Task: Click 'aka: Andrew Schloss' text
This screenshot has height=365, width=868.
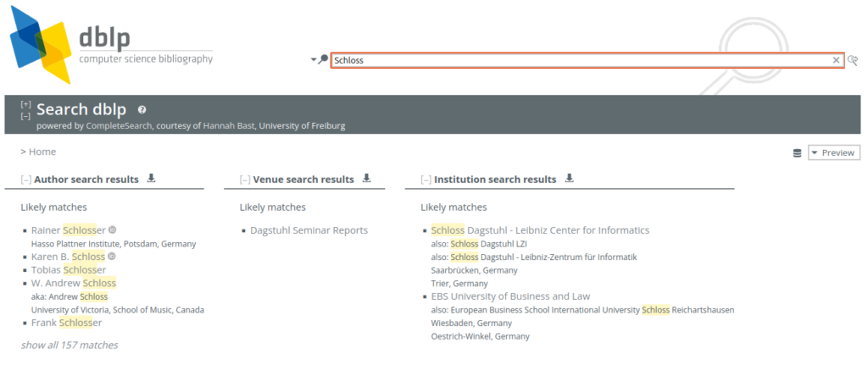Action: (x=70, y=297)
